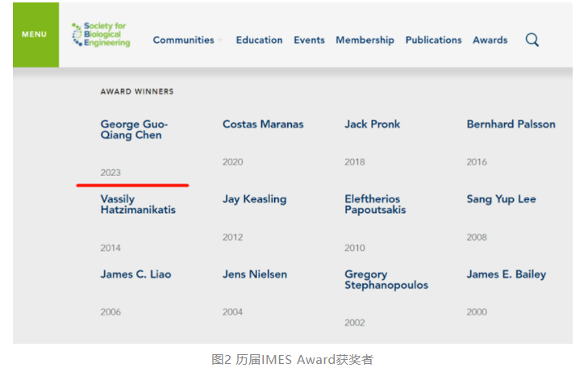Click the year 2018 text

click(355, 161)
